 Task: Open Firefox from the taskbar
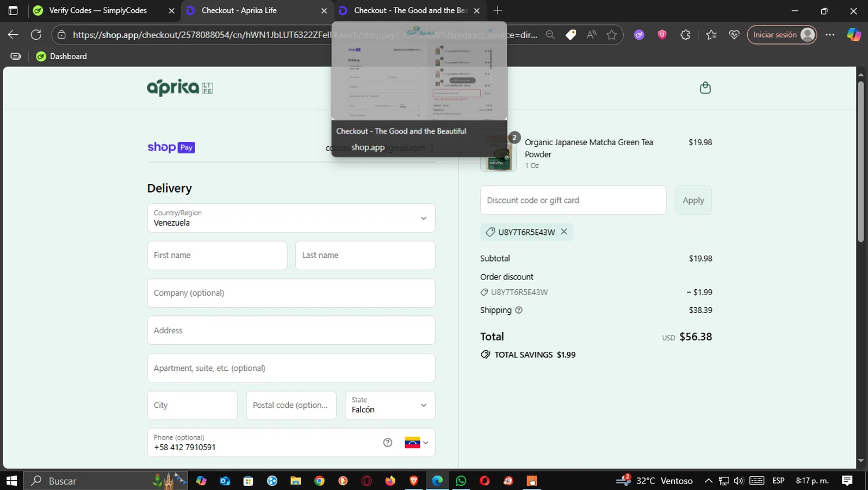tap(390, 481)
